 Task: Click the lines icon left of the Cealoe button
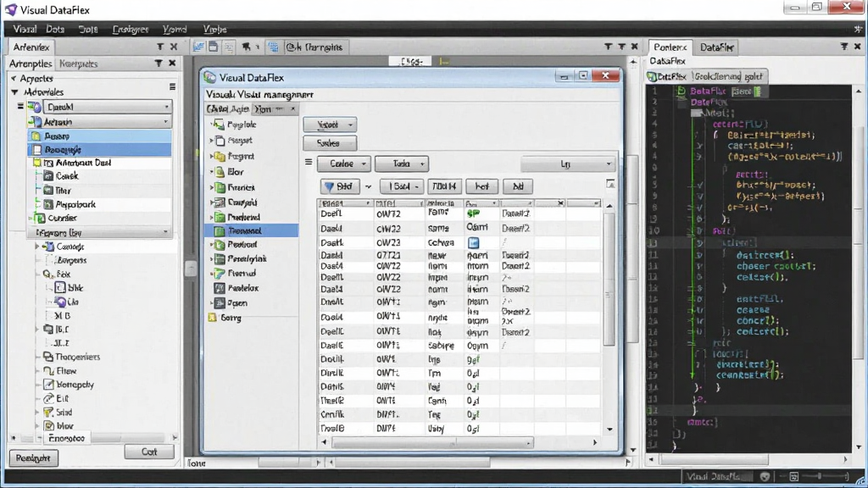309,162
